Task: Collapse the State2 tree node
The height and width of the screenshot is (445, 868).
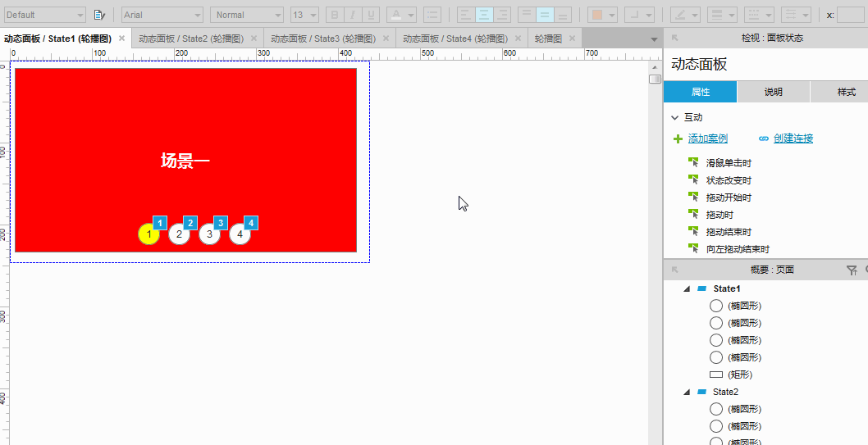Action: (x=687, y=392)
